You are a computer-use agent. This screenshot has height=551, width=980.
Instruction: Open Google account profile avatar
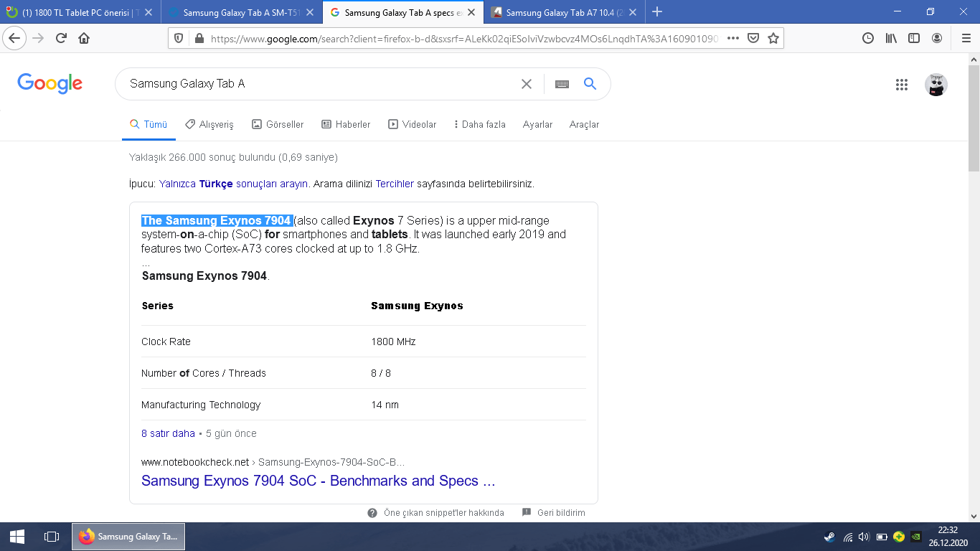pos(936,85)
